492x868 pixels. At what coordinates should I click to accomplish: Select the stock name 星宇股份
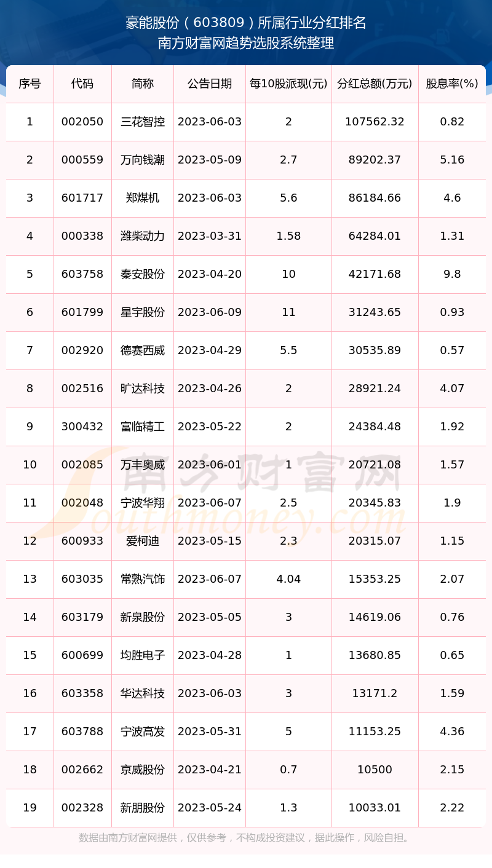[143, 312]
